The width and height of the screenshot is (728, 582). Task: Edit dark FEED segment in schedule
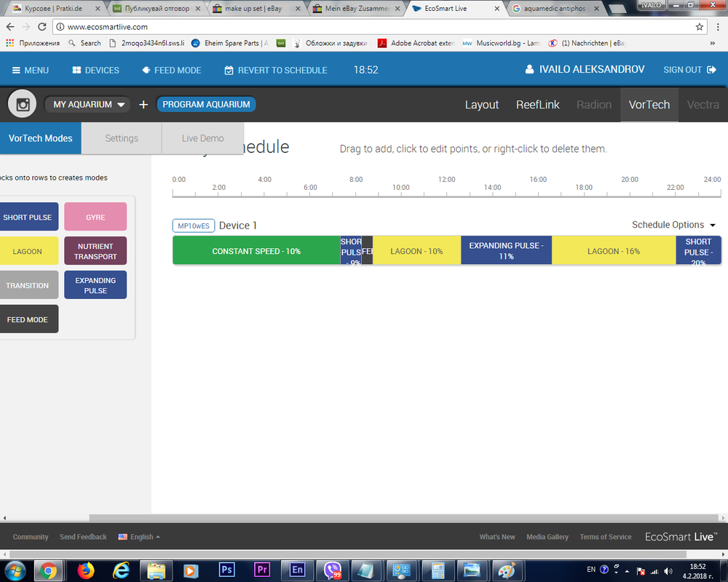click(x=367, y=250)
